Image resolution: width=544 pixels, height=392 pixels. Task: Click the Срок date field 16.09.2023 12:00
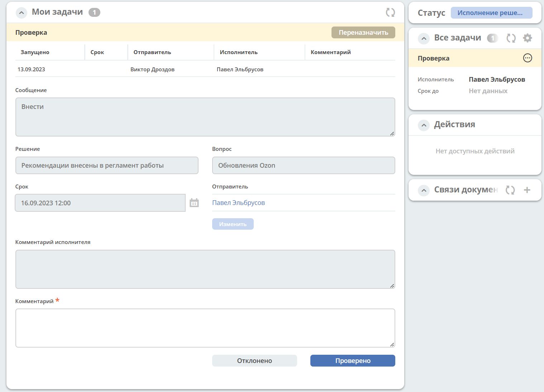100,203
